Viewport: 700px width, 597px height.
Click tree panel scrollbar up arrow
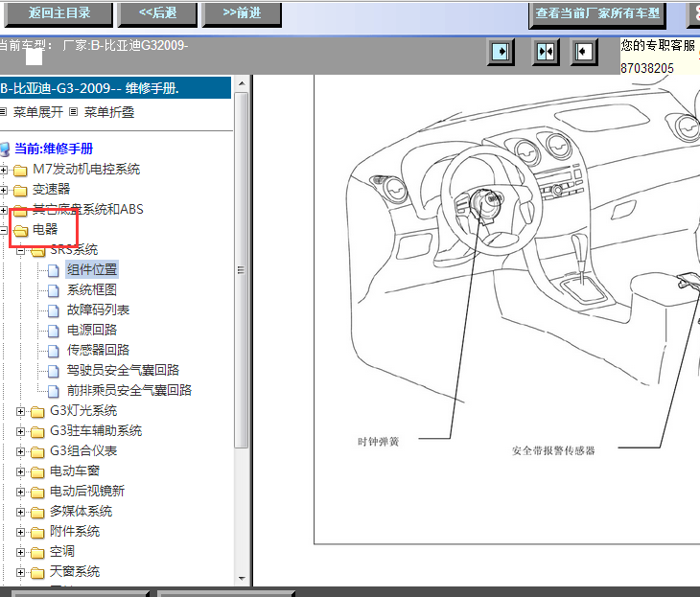[x=242, y=83]
